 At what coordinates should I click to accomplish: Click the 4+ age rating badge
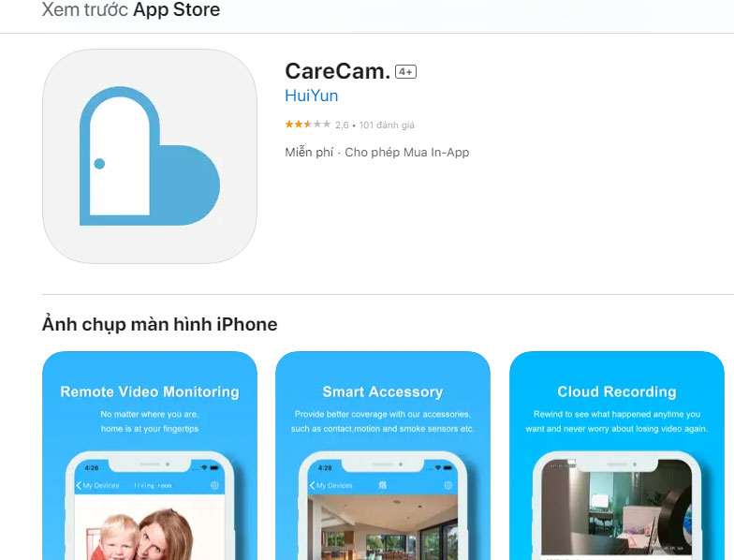(x=406, y=71)
